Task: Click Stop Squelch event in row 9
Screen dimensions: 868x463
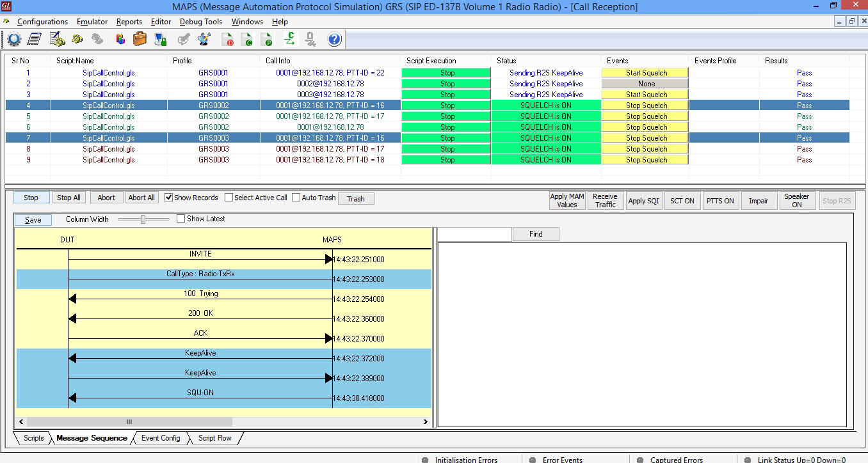Action: tap(645, 160)
